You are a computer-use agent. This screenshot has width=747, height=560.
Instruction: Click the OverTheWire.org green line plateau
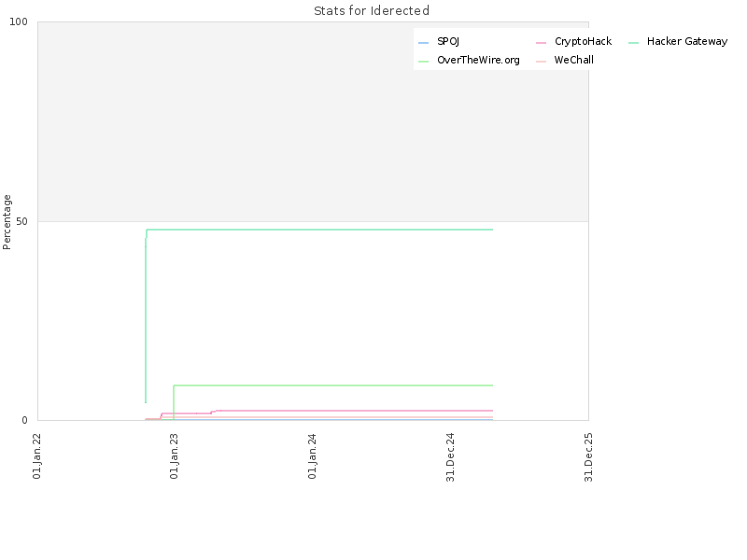pos(333,385)
